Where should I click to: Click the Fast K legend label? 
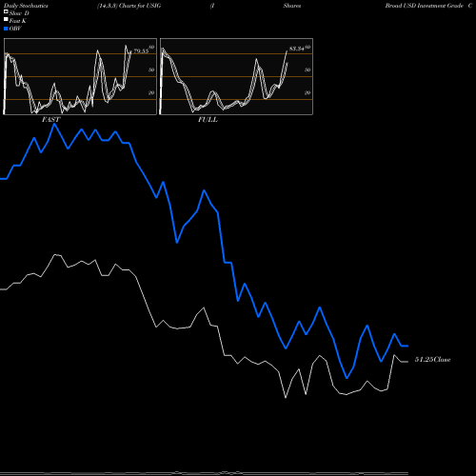18,21
